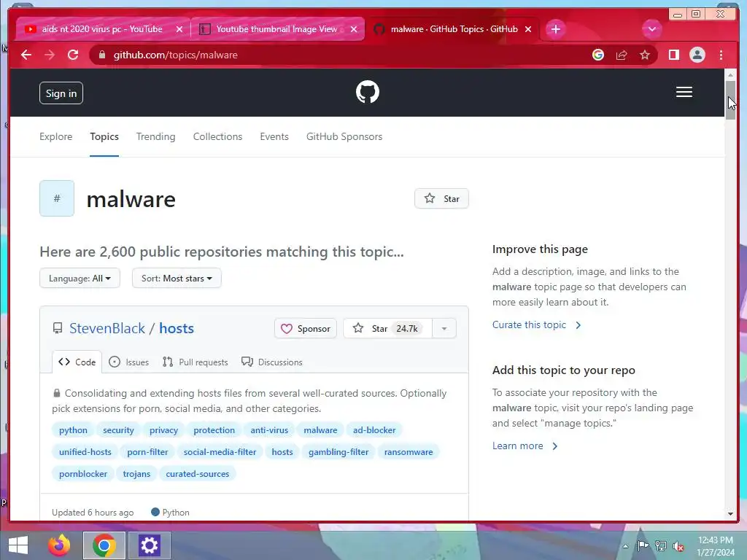
Task: Open the Sort: Most stars dropdown
Action: coord(177,278)
